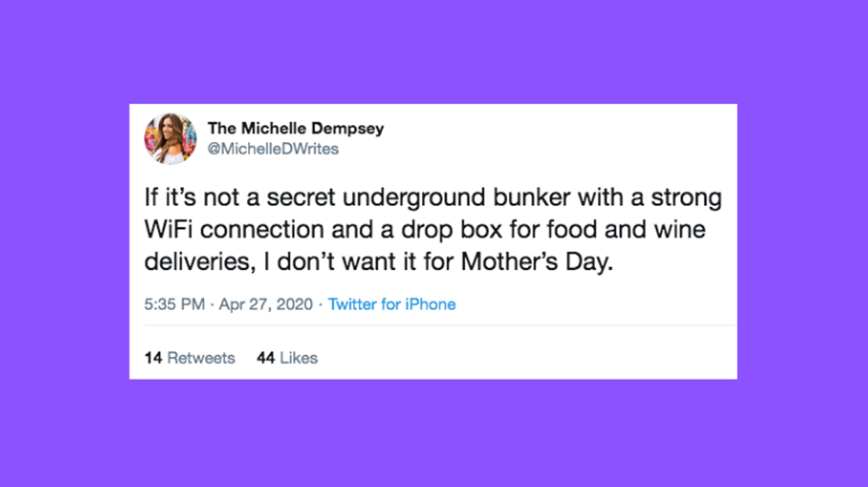Open the Twitter for iPhone link
The height and width of the screenshot is (487, 868).
pyautogui.click(x=392, y=304)
